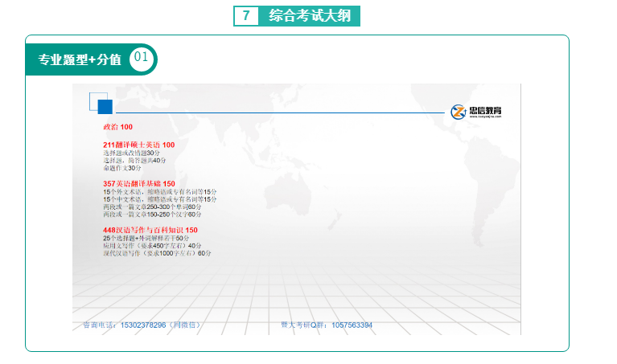The image size is (617, 364).
Task: Click the 政治 100 heading
Action: tap(117, 127)
